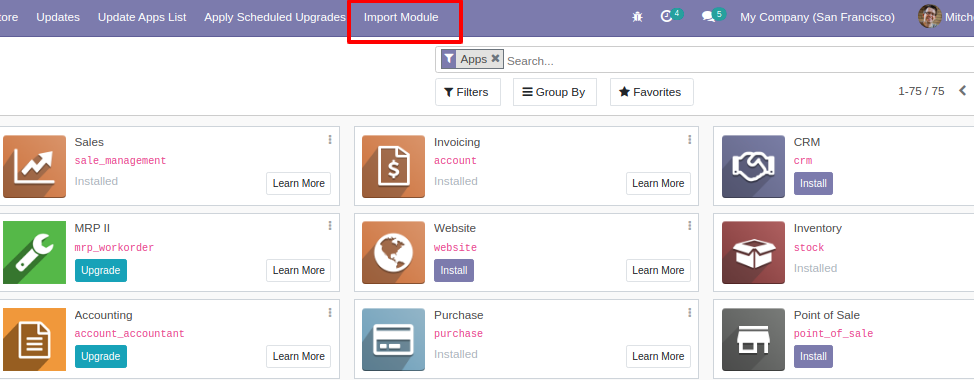The width and height of the screenshot is (974, 380).
Task: Focus the Search input field
Action: pos(739,61)
